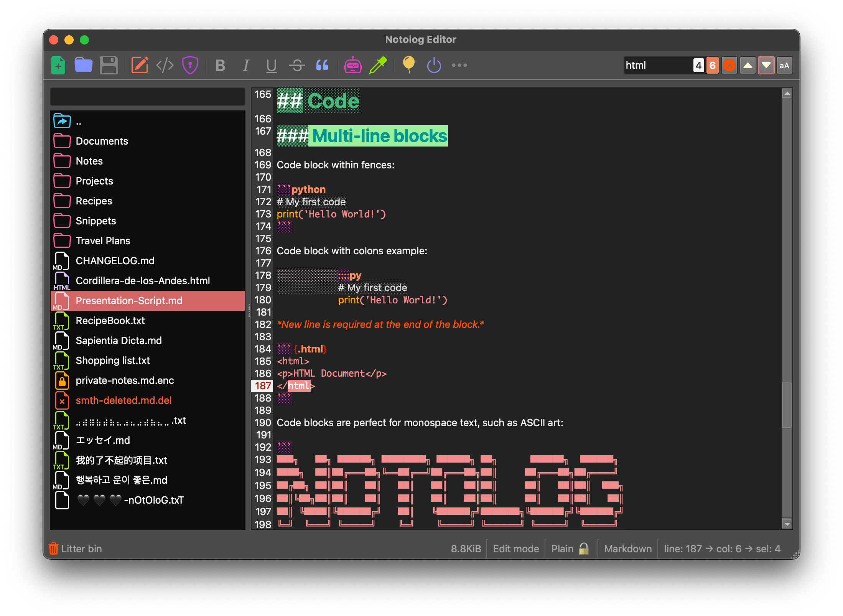Click the power exit icon
843x616 pixels.
tap(434, 65)
